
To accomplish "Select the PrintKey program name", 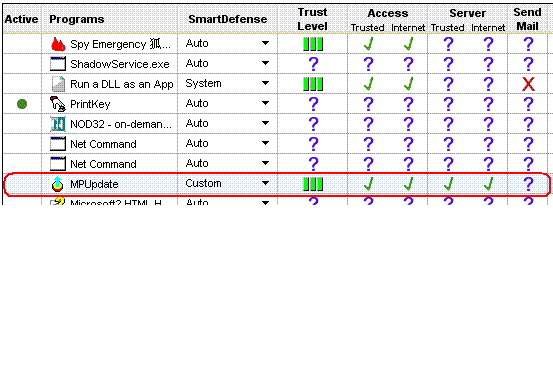I will 90,104.
